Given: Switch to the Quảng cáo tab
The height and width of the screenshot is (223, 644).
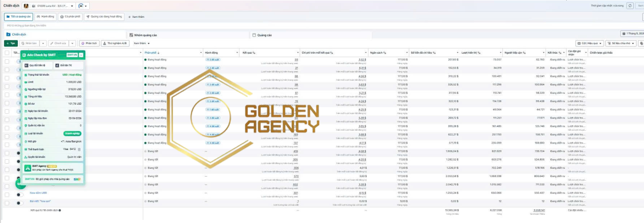Looking at the screenshot, I should [x=311, y=34].
